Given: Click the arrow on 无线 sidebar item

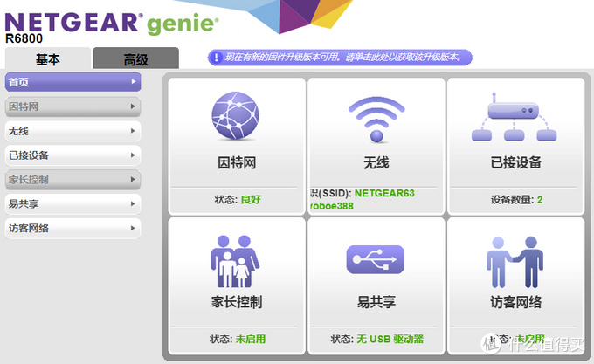Looking at the screenshot, I should point(133,131).
